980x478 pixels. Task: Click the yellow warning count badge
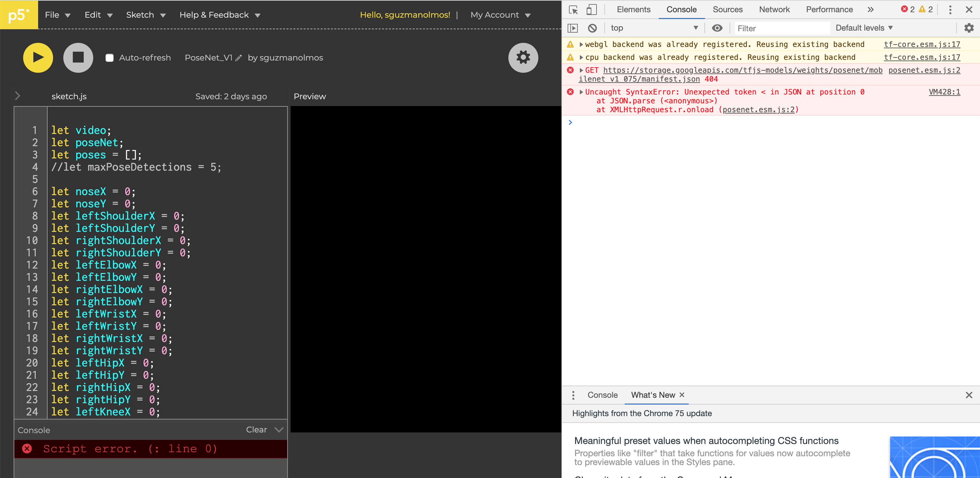[x=926, y=10]
